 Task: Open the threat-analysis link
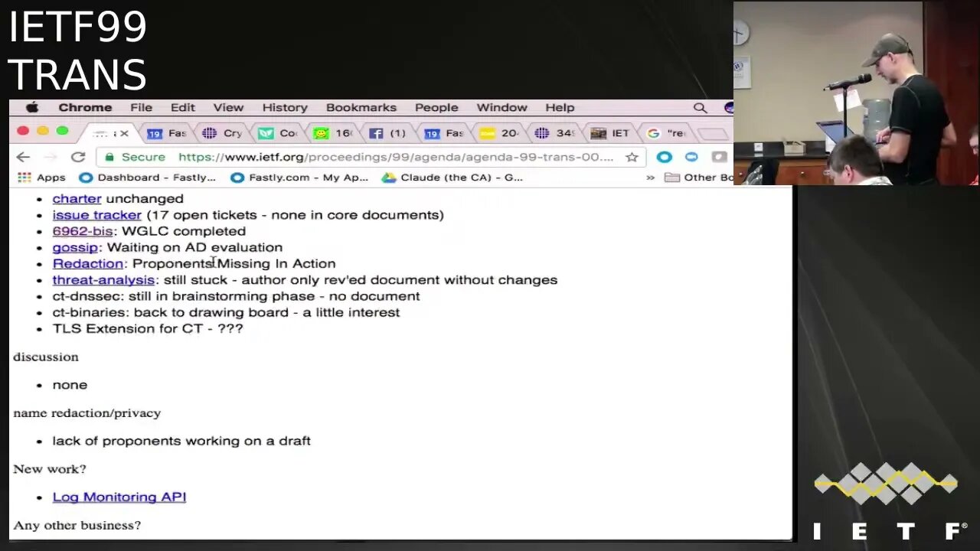[103, 280]
